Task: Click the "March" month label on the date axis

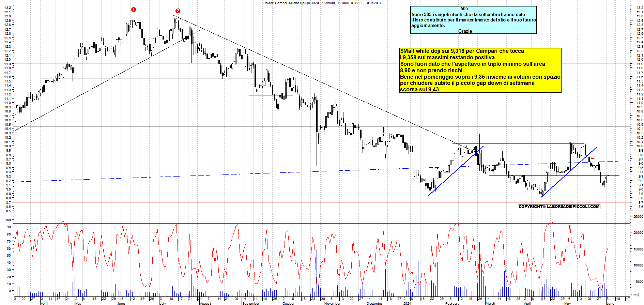Action: [490, 303]
